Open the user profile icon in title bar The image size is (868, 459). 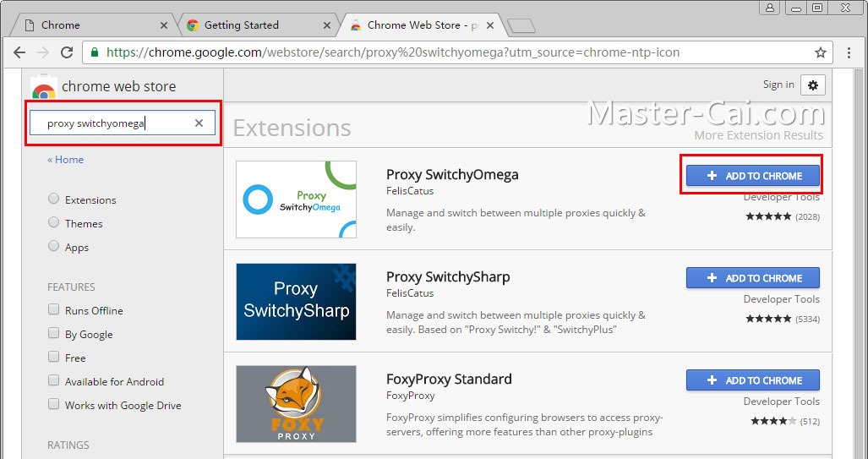coord(769,8)
